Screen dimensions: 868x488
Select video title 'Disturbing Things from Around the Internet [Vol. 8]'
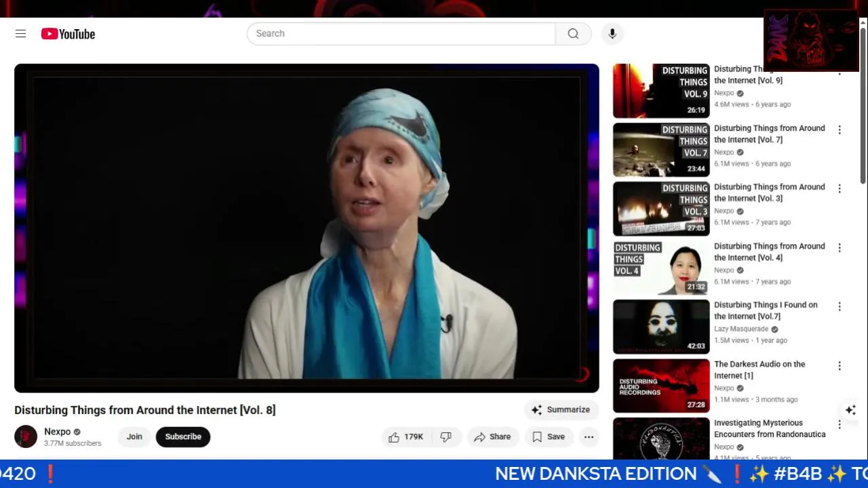[x=145, y=410]
